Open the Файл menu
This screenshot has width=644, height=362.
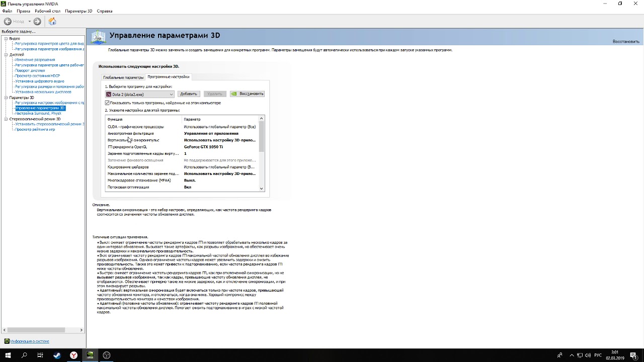[x=7, y=11]
